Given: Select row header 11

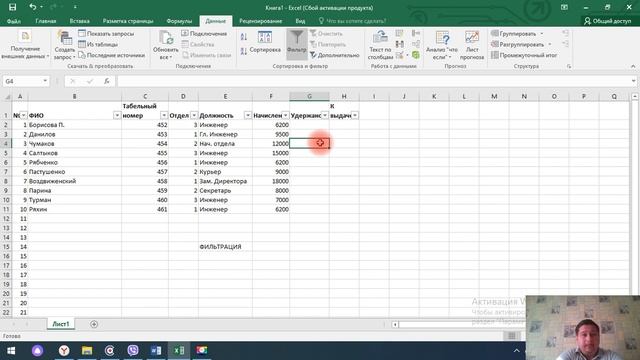Looking at the screenshot, I should (6, 209).
